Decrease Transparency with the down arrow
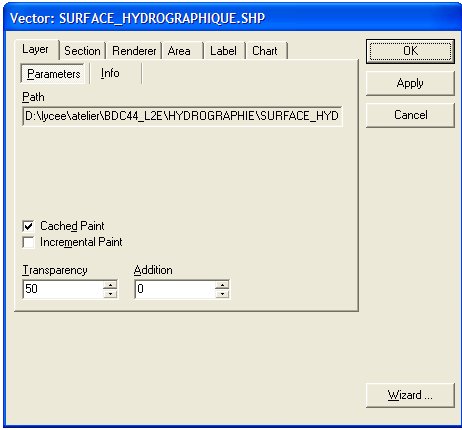The width and height of the screenshot is (462, 430). 110,294
